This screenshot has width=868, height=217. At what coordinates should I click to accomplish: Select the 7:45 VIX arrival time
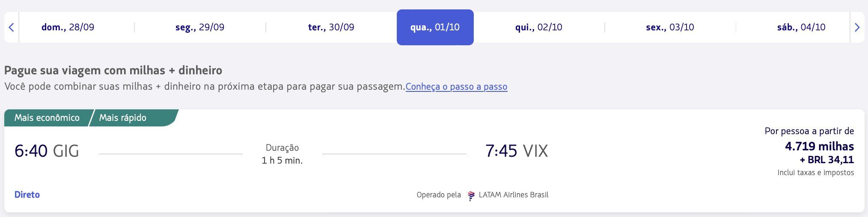[x=517, y=151]
